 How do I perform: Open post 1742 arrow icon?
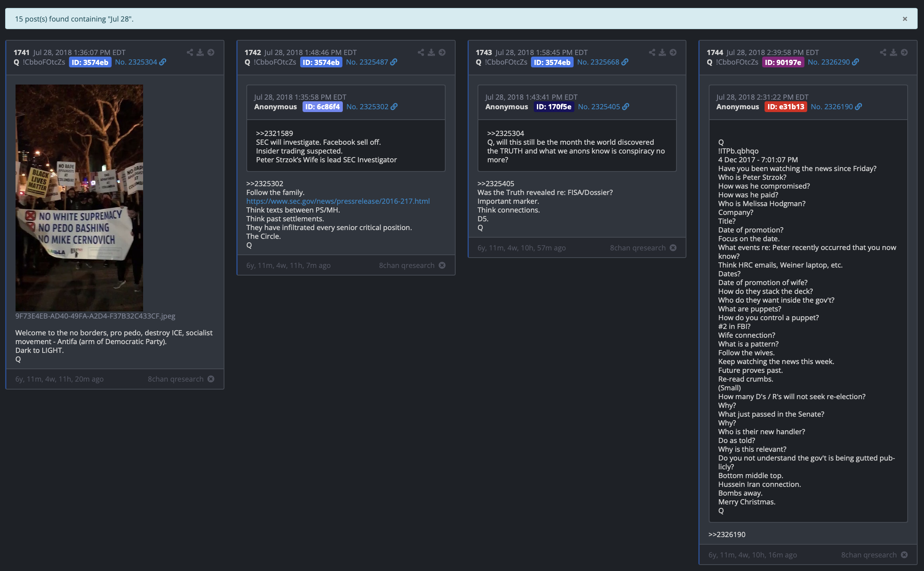coord(442,52)
